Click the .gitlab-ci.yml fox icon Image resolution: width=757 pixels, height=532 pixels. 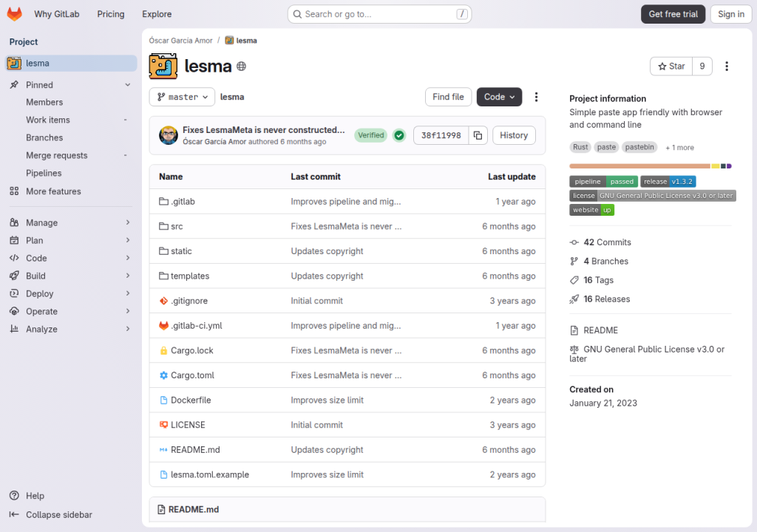[163, 326]
